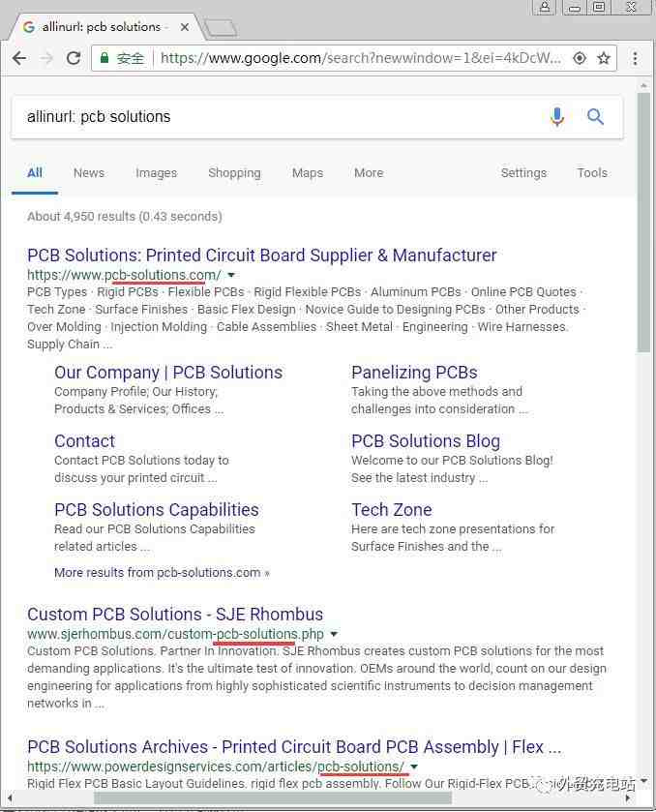
Task: Open the search Tools menu
Action: pos(591,172)
